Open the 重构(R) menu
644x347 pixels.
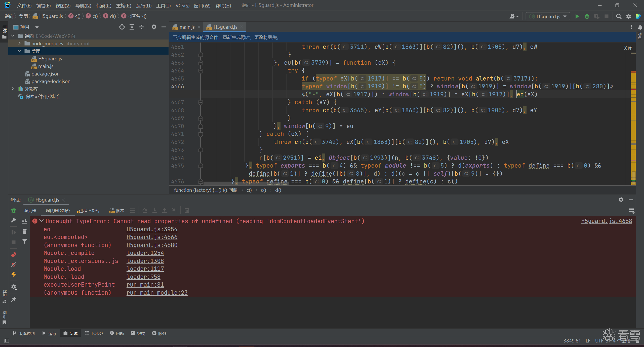(124, 5)
